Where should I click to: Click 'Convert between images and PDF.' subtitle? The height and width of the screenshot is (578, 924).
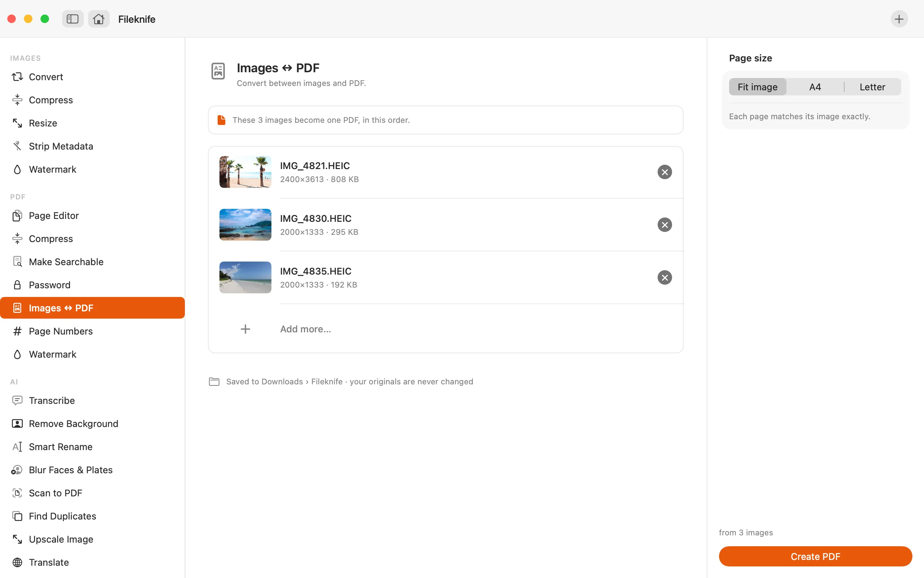point(301,83)
